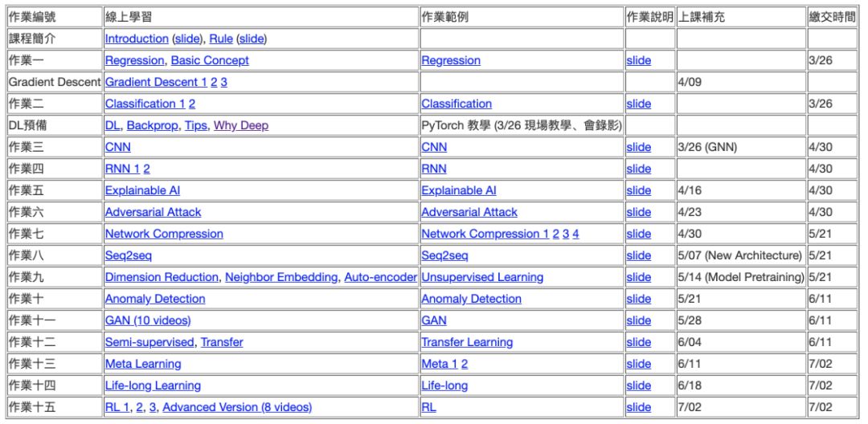Open the RNN 1 lecture link

tap(122, 169)
